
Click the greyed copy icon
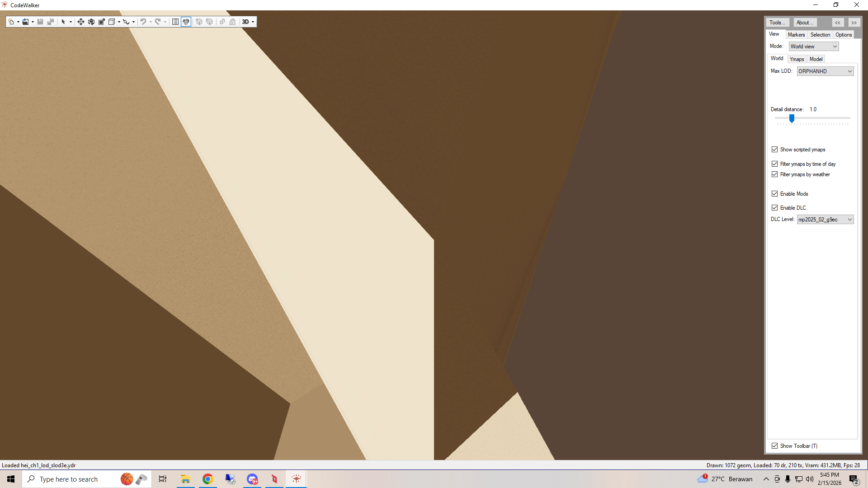pyautogui.click(x=222, y=22)
